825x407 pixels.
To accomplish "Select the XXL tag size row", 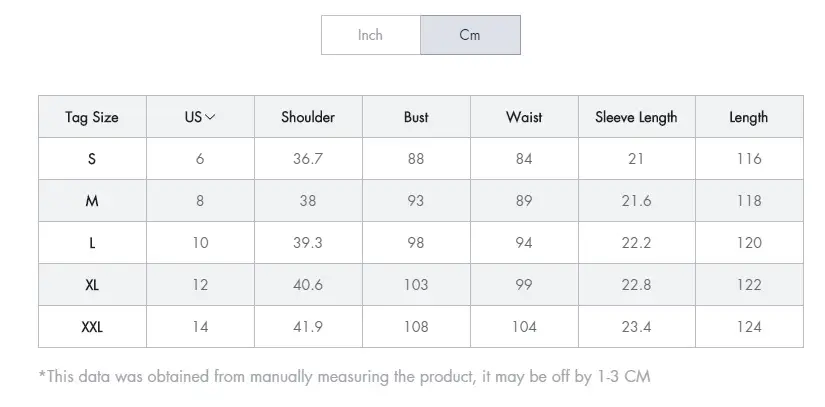I will [x=421, y=327].
